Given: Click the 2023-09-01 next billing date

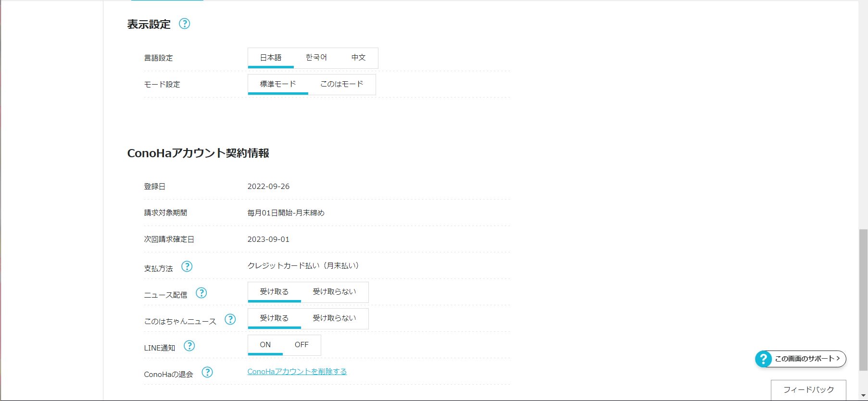Looking at the screenshot, I should 268,239.
